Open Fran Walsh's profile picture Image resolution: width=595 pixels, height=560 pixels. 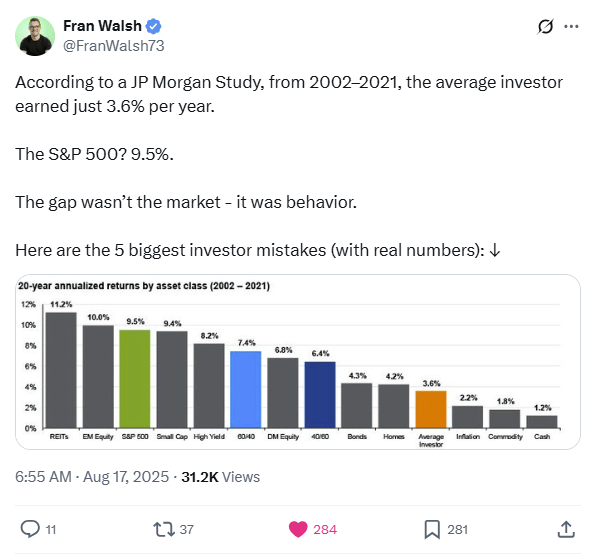tap(35, 36)
